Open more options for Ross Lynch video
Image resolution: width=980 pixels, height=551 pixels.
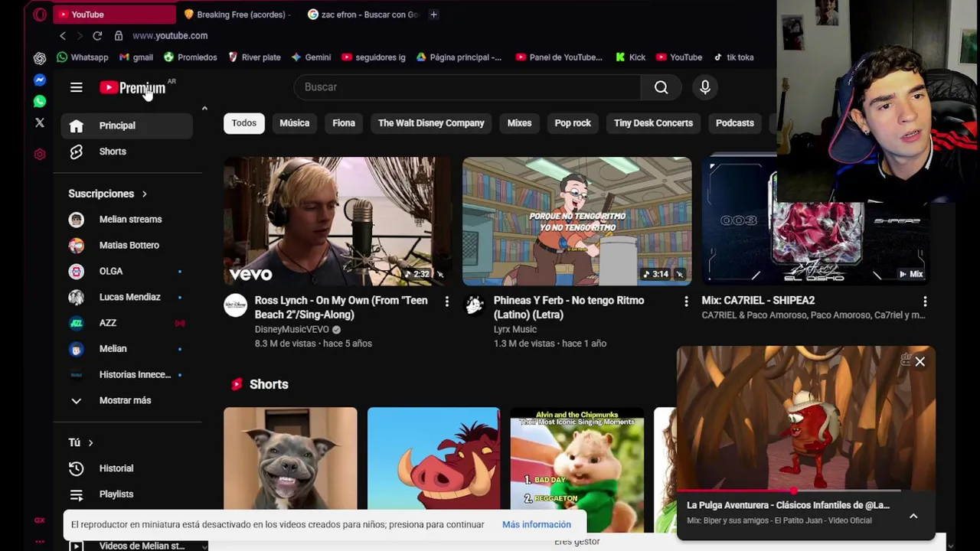[447, 302]
